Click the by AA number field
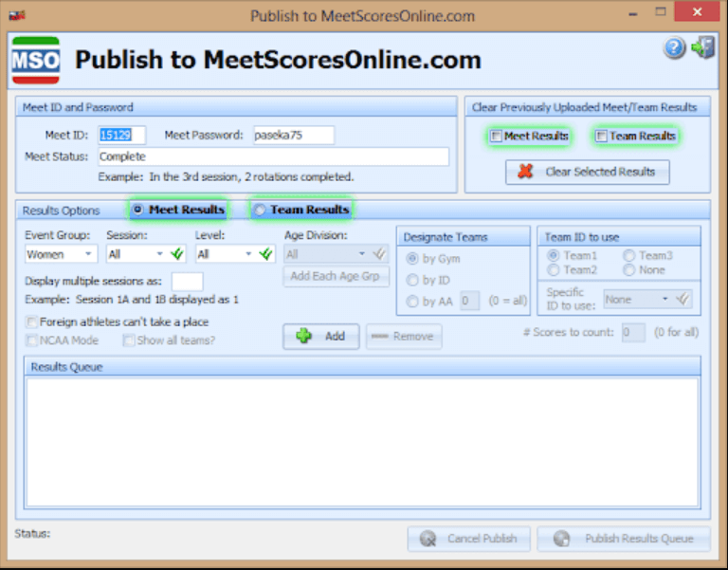The image size is (728, 570). [469, 301]
